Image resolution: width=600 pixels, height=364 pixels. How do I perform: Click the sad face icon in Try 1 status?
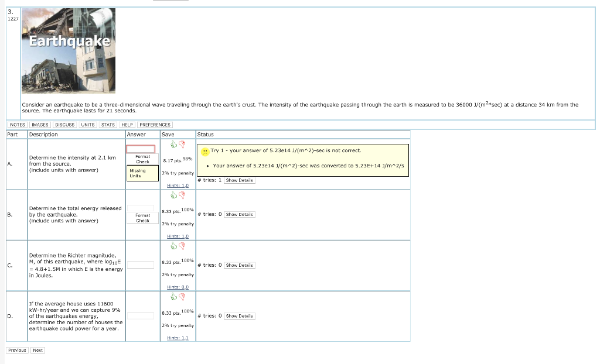[x=205, y=152]
